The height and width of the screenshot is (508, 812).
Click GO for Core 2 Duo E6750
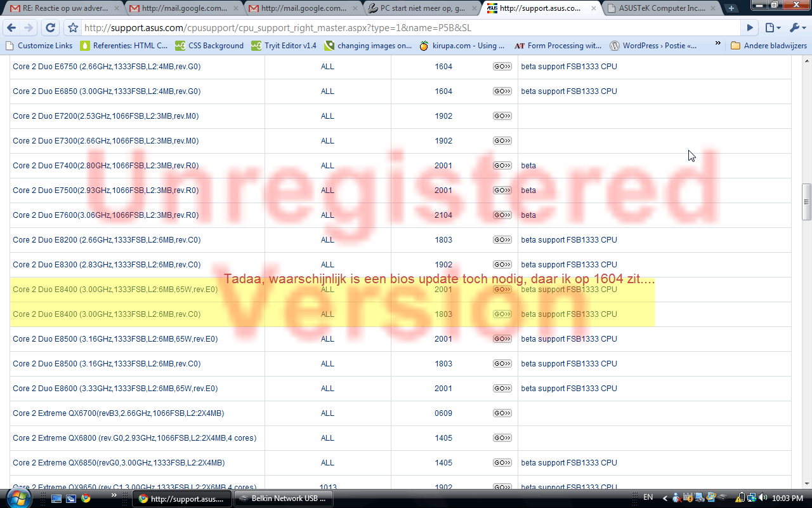[502, 67]
